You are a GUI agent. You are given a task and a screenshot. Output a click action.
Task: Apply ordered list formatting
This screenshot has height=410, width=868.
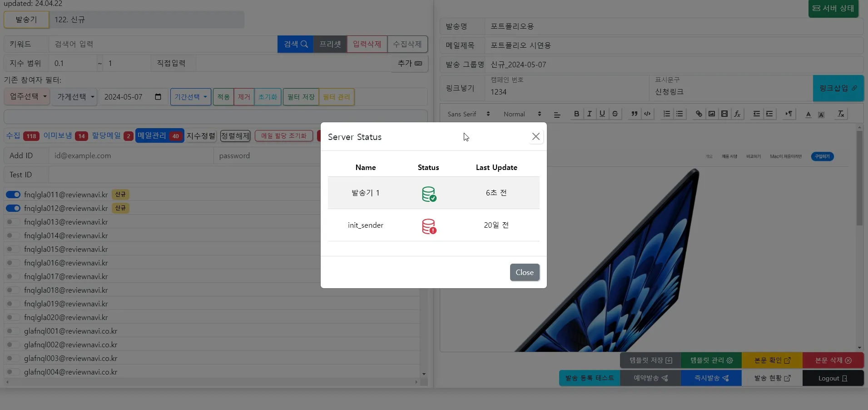(x=667, y=114)
